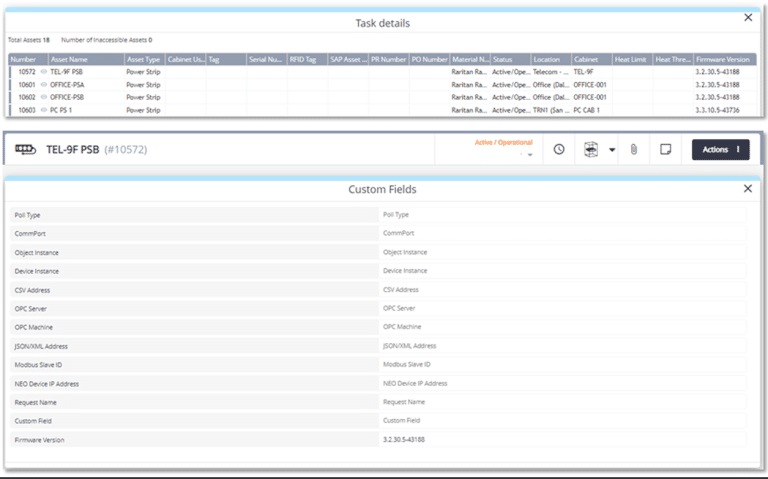The height and width of the screenshot is (479, 768).
Task: Toggle the eye icon for TEL-9F PSB row
Action: 44,72
